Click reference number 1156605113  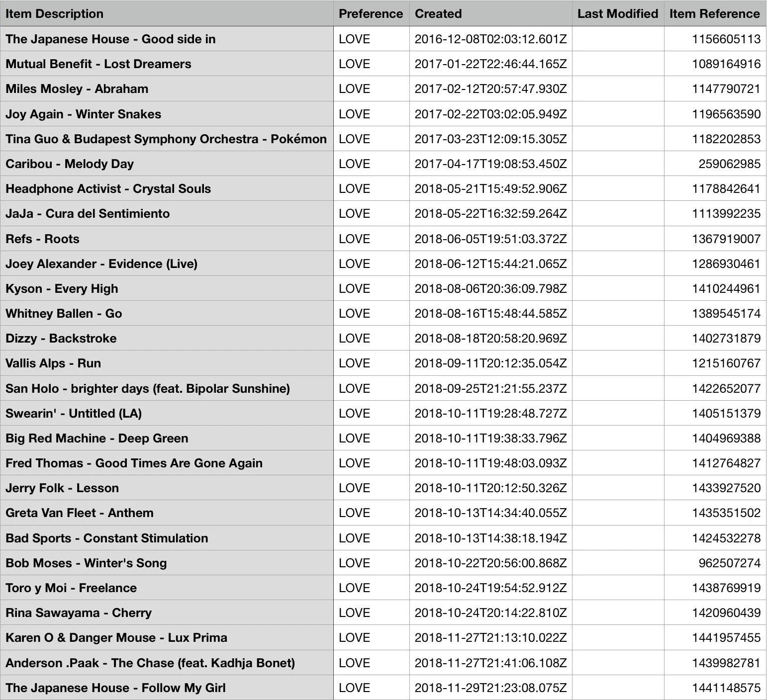pyautogui.click(x=726, y=39)
